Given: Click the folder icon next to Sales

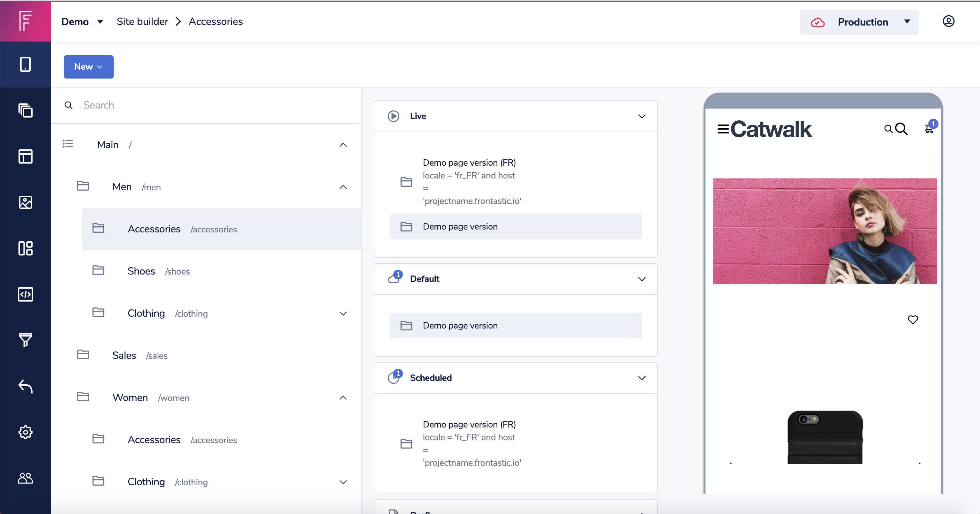Looking at the screenshot, I should [x=83, y=355].
